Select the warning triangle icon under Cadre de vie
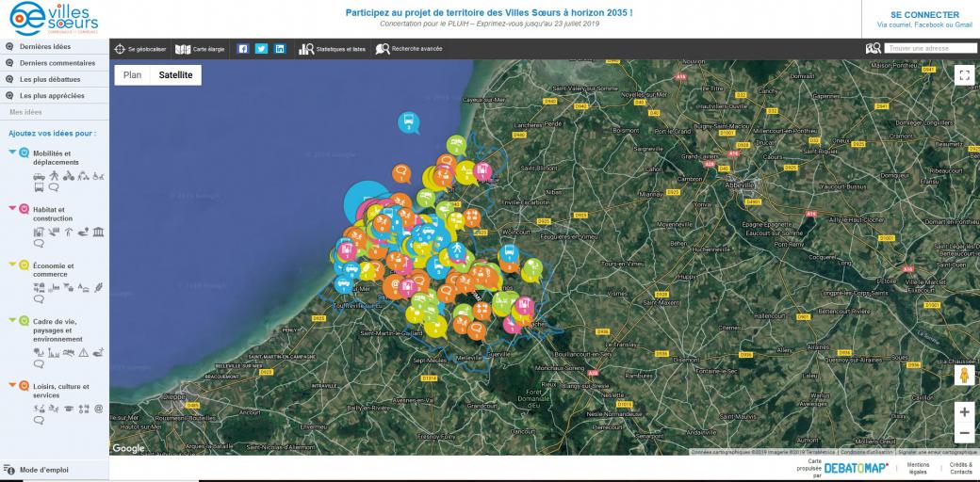Viewport: 980px width, 482px height. (x=84, y=353)
